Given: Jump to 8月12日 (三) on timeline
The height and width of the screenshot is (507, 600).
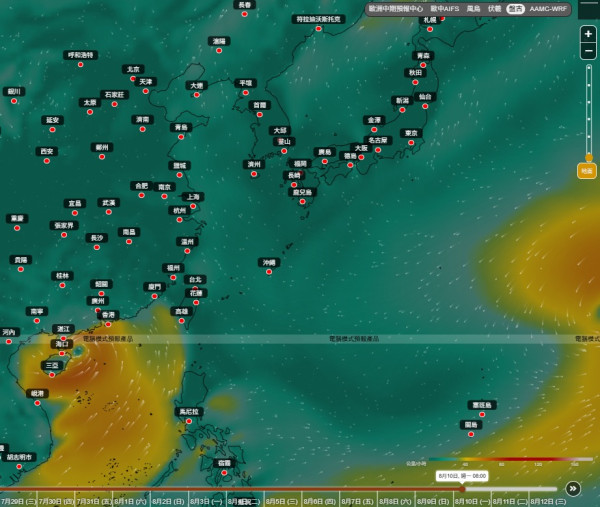Looking at the screenshot, I should click(548, 501).
